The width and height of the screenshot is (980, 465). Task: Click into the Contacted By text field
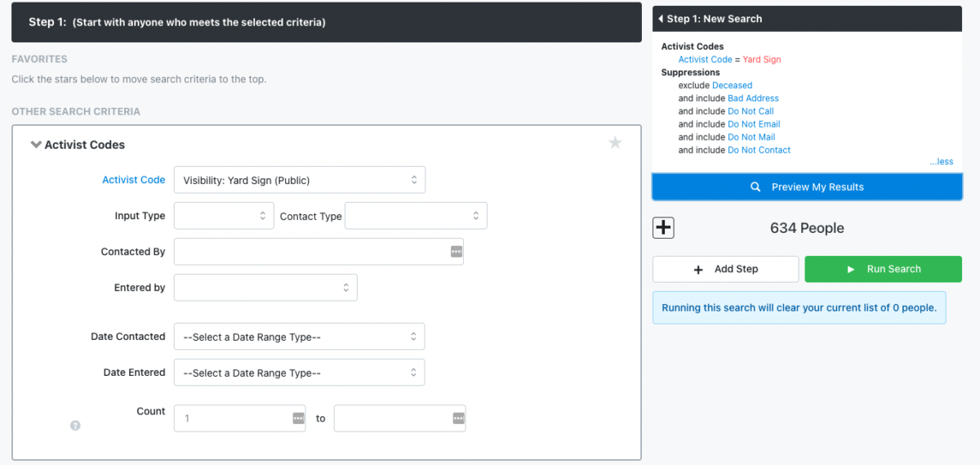coord(310,252)
